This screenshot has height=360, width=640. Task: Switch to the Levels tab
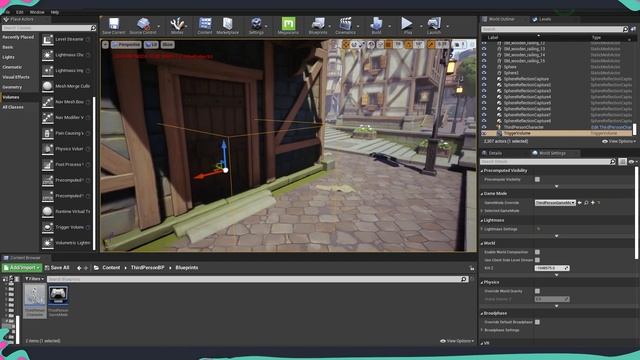pyautogui.click(x=542, y=19)
